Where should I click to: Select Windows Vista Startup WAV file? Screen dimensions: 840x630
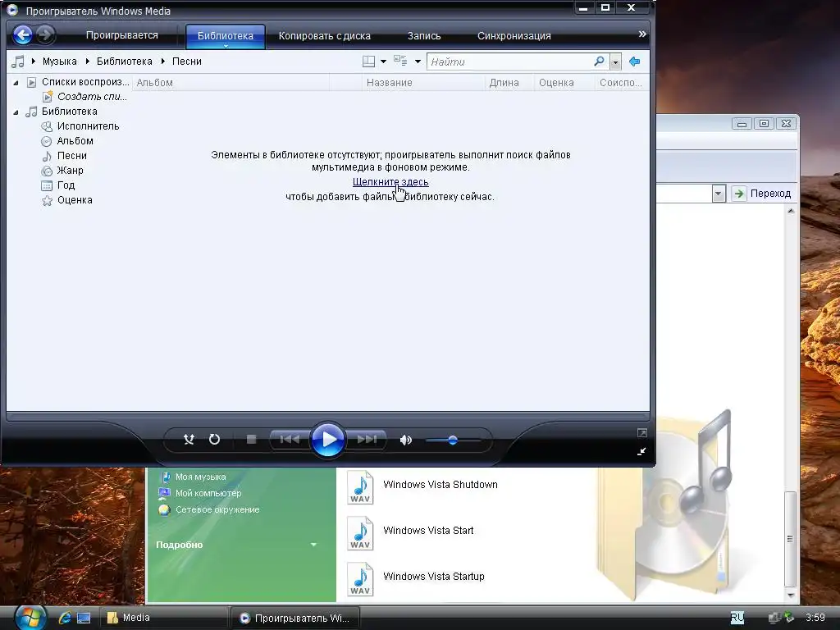pyautogui.click(x=416, y=578)
